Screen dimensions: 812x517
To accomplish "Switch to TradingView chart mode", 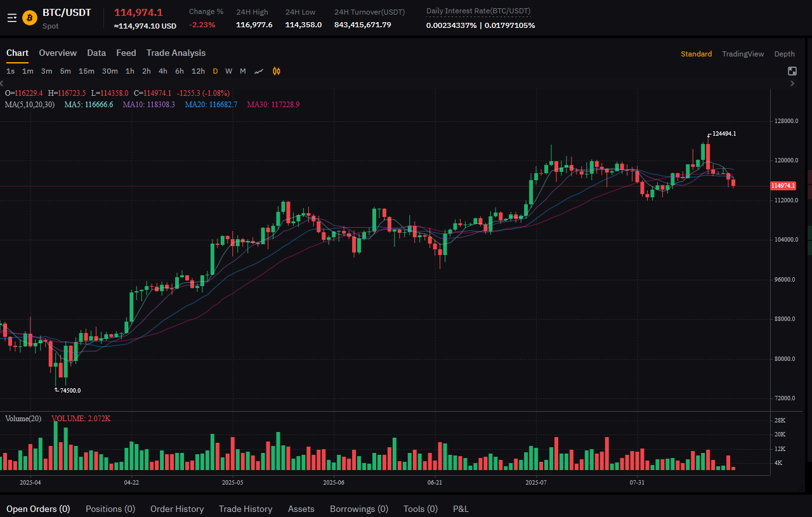I will (743, 54).
